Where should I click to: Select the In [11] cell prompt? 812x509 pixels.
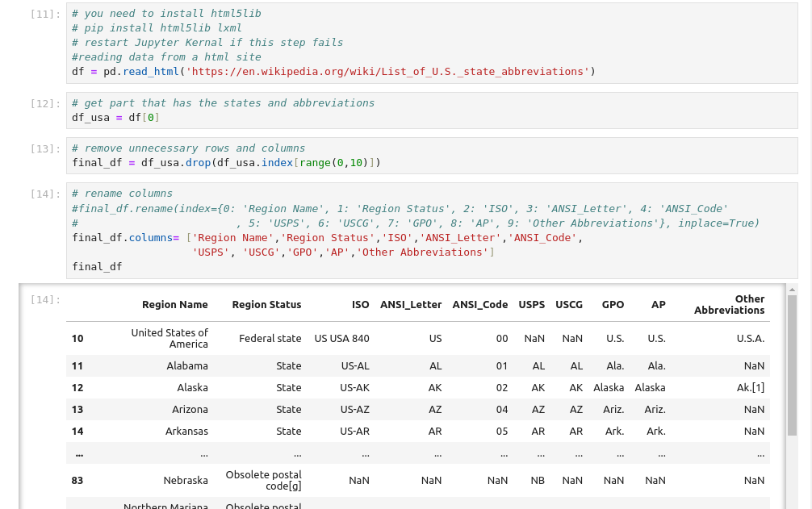45,14
